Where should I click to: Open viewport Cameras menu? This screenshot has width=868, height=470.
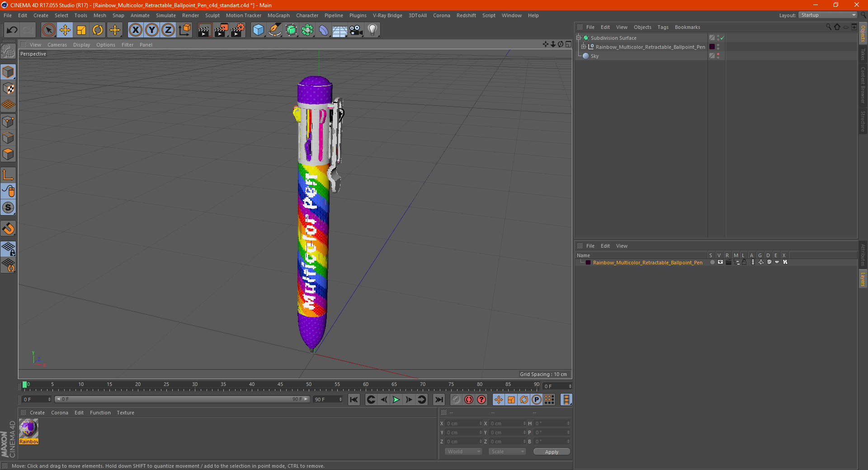[57, 45]
